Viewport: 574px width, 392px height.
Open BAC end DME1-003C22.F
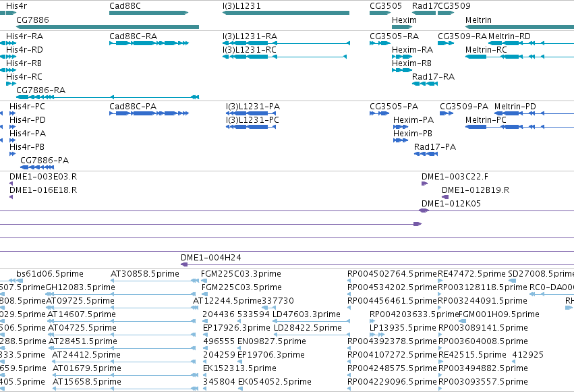click(x=455, y=177)
